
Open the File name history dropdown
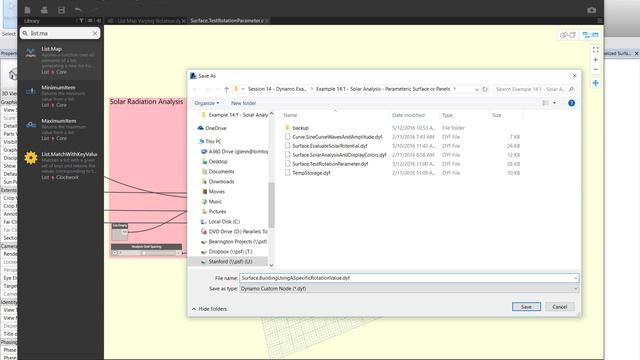(x=576, y=278)
